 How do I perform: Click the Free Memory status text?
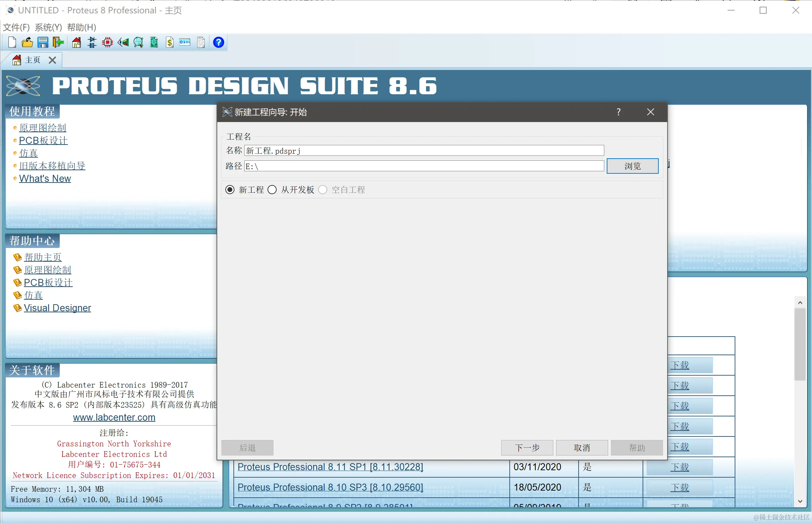click(57, 489)
